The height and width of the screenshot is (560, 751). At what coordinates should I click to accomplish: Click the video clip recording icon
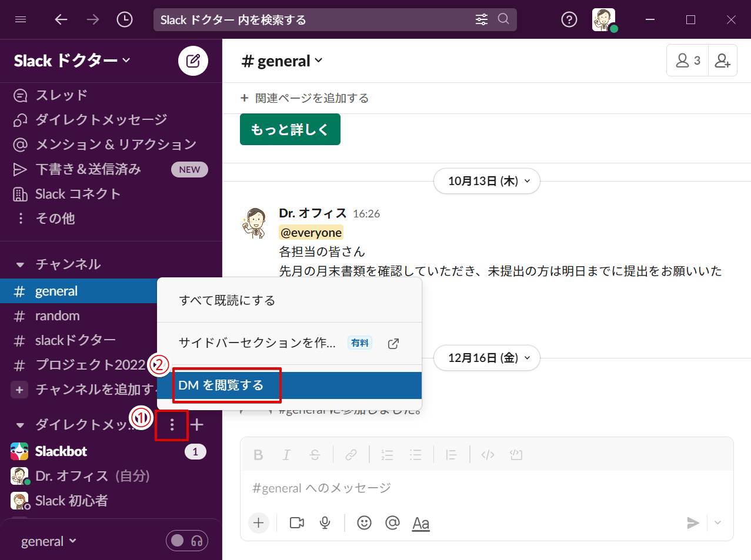(296, 522)
